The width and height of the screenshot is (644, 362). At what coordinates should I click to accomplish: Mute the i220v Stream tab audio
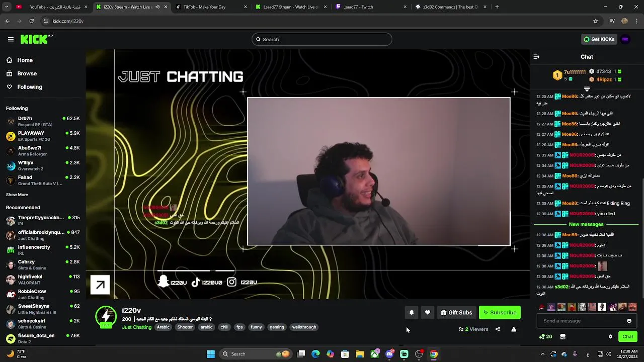click(x=157, y=7)
